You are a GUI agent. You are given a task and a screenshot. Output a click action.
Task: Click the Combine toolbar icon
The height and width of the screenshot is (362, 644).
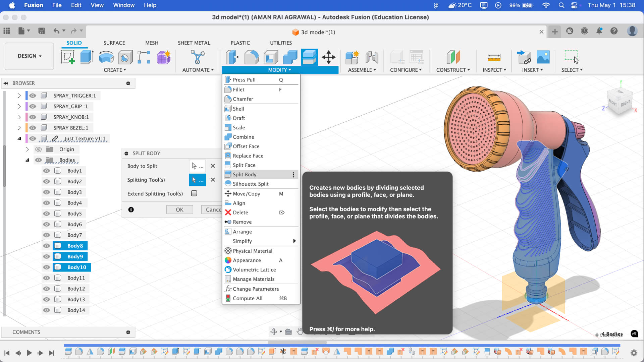click(290, 57)
